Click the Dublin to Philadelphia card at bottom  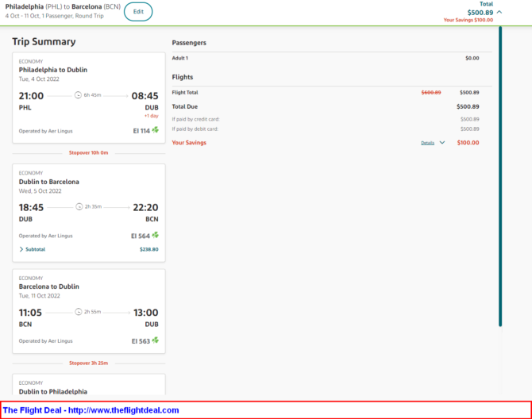pos(88,386)
